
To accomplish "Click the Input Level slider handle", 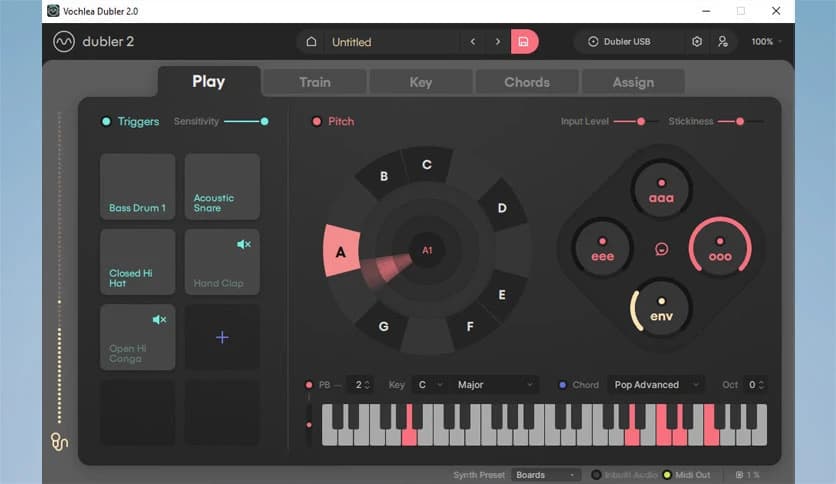I will (641, 122).
